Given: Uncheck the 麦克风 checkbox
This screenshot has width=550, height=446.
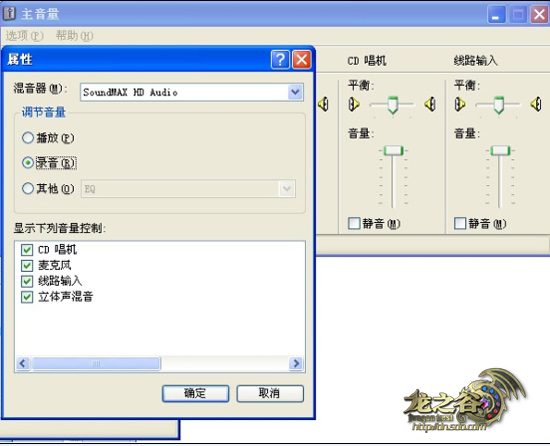Looking at the screenshot, I should point(27,265).
